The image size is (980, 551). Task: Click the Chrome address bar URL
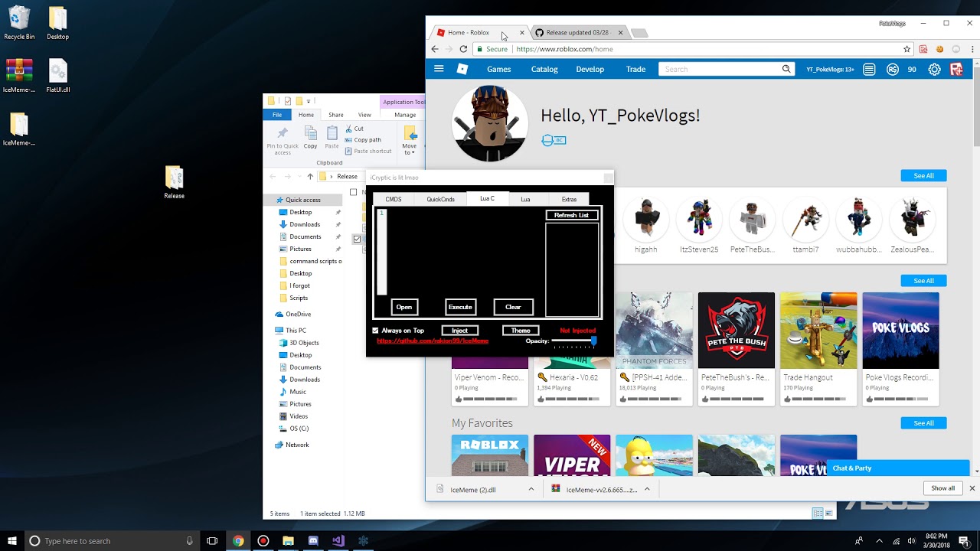pos(564,49)
